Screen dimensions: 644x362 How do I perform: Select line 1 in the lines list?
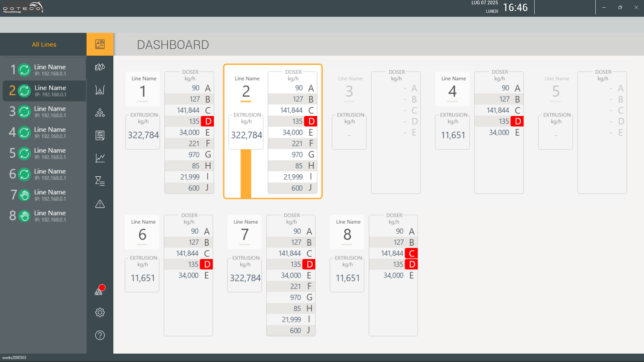(x=44, y=70)
